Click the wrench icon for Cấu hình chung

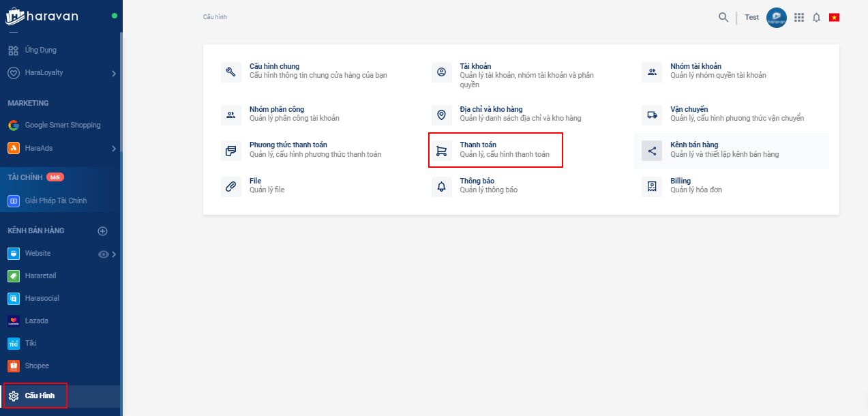[231, 72]
